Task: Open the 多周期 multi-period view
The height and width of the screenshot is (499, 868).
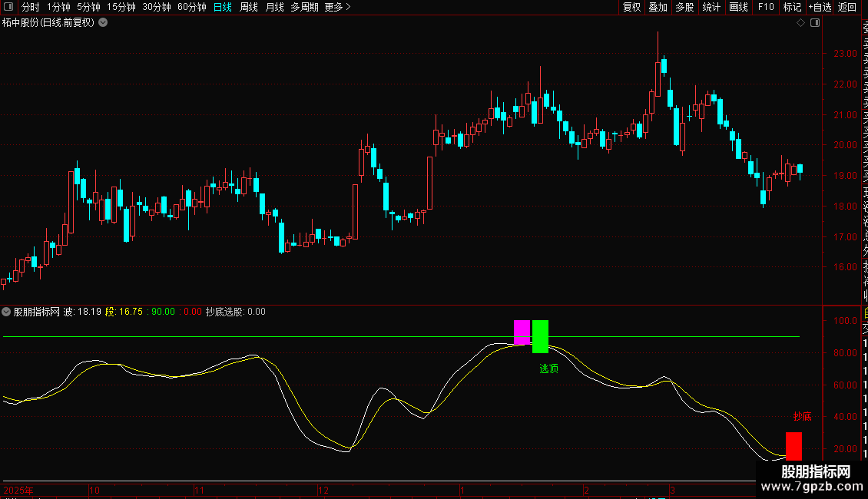Action: [x=304, y=7]
